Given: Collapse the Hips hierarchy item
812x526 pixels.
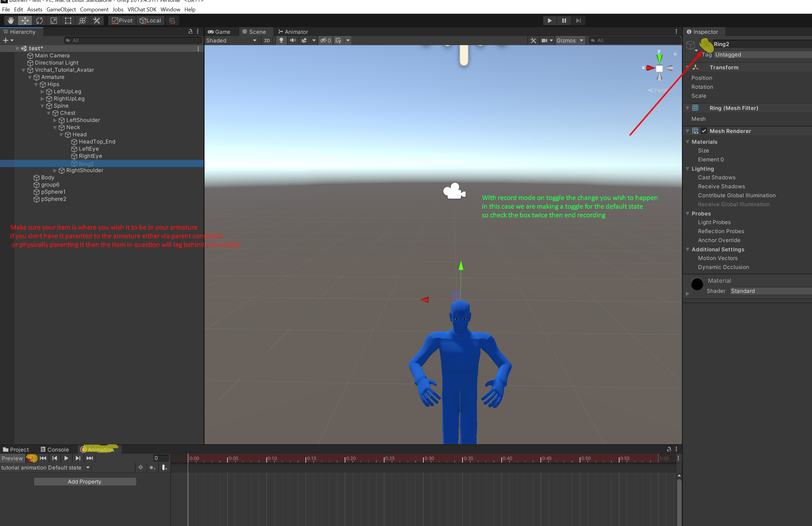Looking at the screenshot, I should pos(36,85).
